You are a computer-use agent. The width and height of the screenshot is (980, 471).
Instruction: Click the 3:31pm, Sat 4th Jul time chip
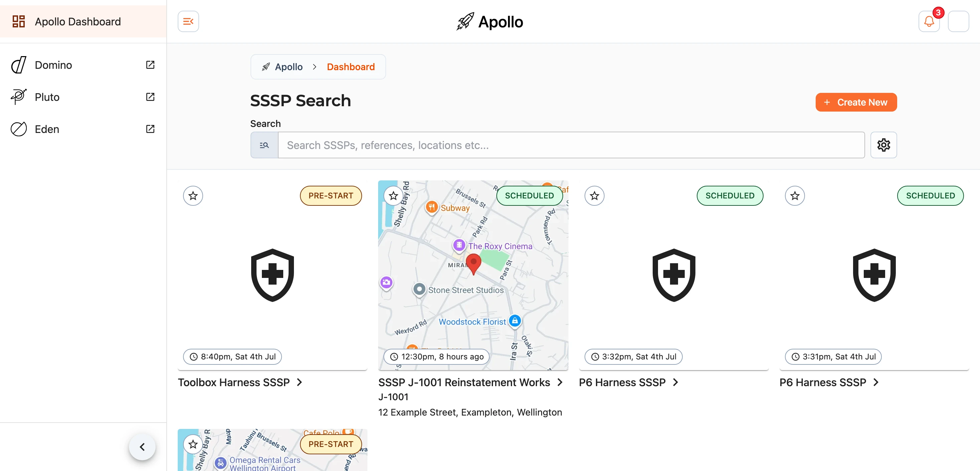[x=833, y=356]
